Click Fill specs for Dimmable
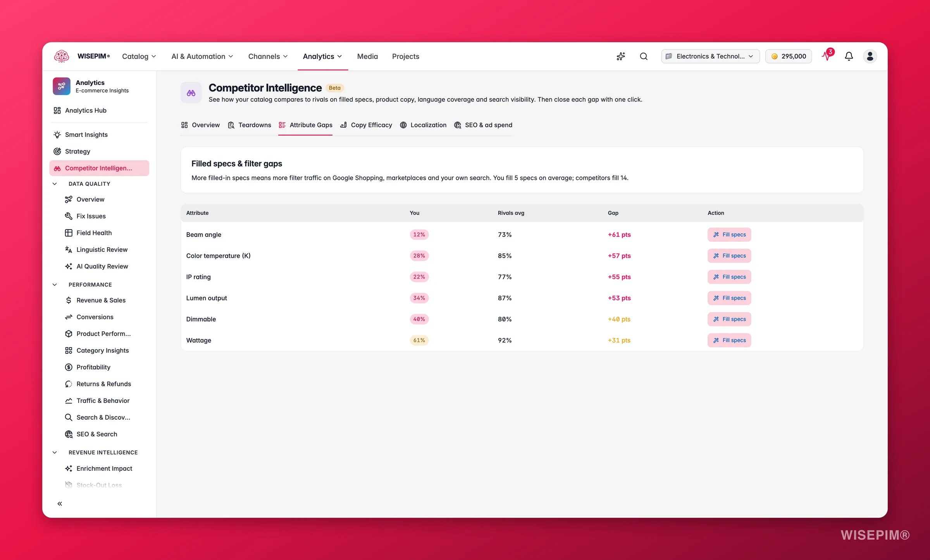The height and width of the screenshot is (560, 930). (x=729, y=319)
